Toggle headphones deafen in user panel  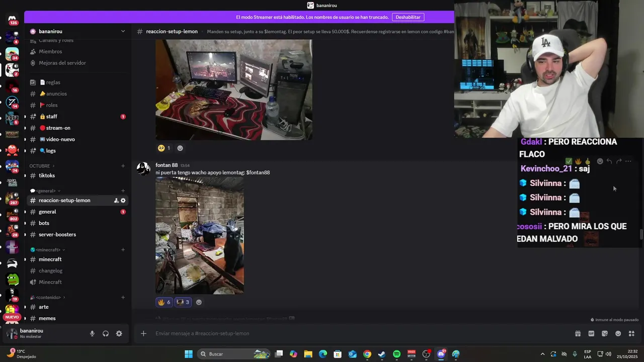tap(106, 333)
